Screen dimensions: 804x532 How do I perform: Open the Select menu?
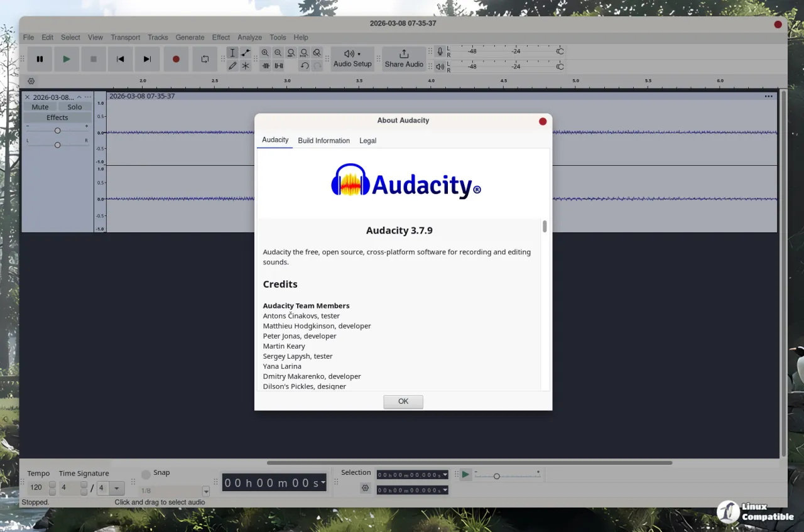pyautogui.click(x=70, y=38)
